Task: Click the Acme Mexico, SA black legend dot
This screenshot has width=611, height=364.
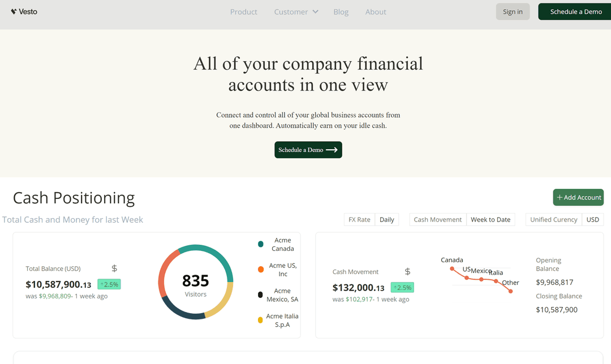Action: (261, 294)
